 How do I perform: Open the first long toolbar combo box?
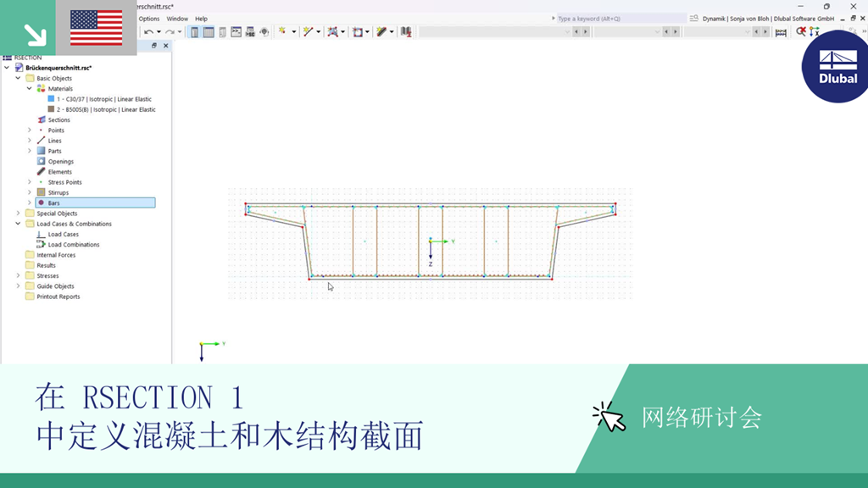click(494, 32)
